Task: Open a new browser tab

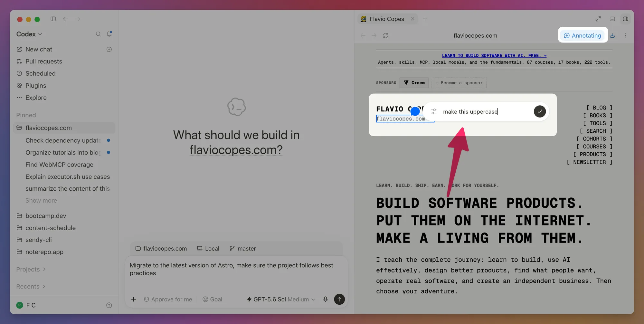Action: pos(425,19)
